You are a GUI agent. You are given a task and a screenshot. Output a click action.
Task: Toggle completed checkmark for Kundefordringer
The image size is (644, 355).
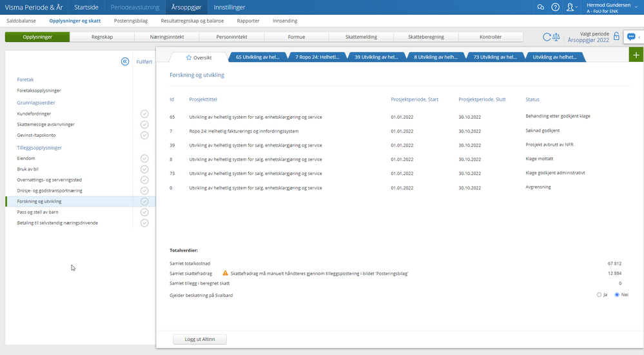144,114
